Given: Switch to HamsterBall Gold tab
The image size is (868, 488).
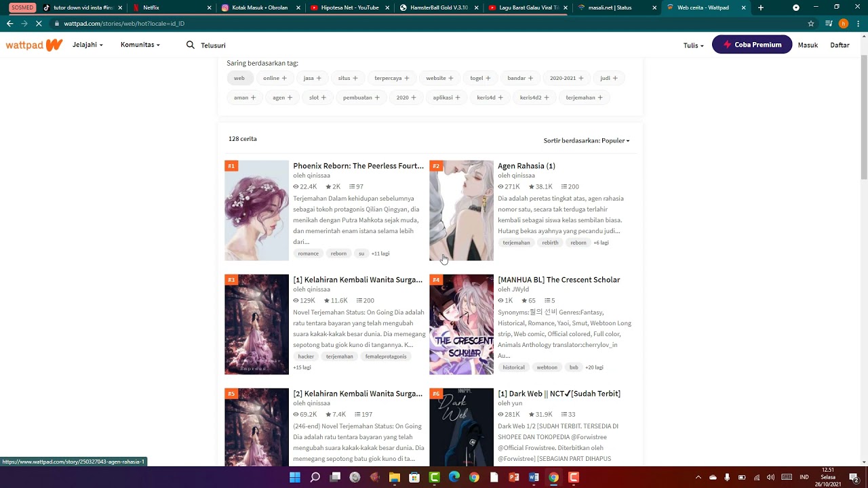Looking at the screenshot, I should coord(439,7).
